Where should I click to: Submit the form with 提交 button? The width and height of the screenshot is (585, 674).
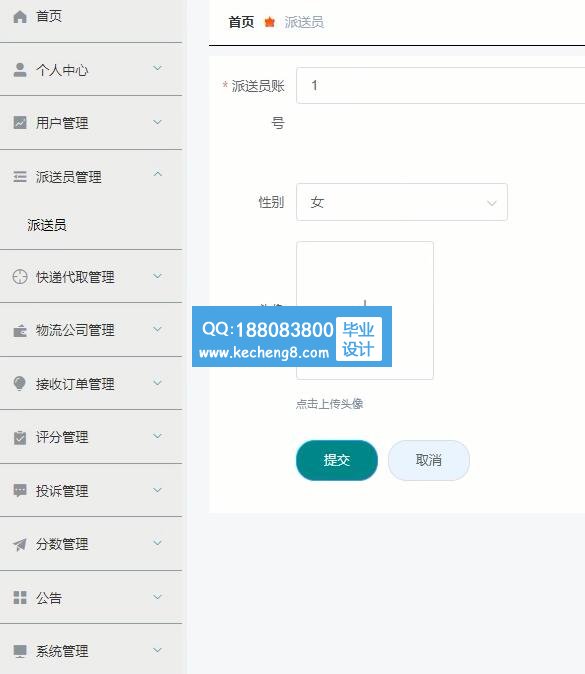point(337,460)
